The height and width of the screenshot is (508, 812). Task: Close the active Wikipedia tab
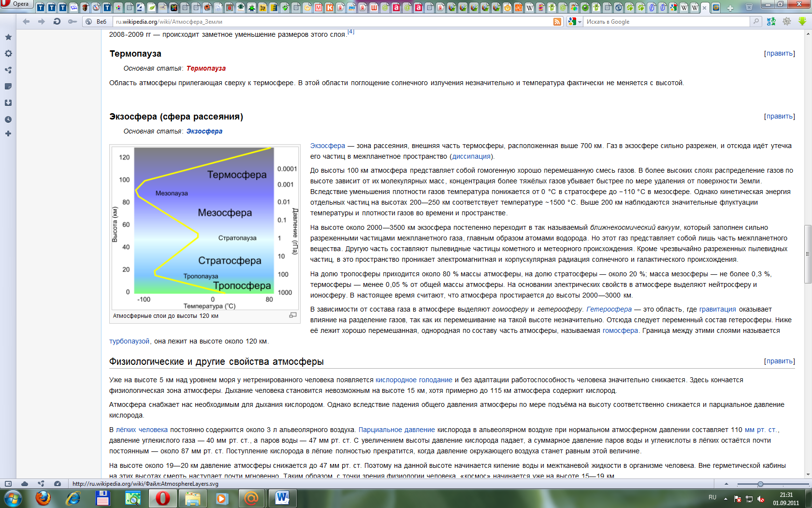[705, 8]
